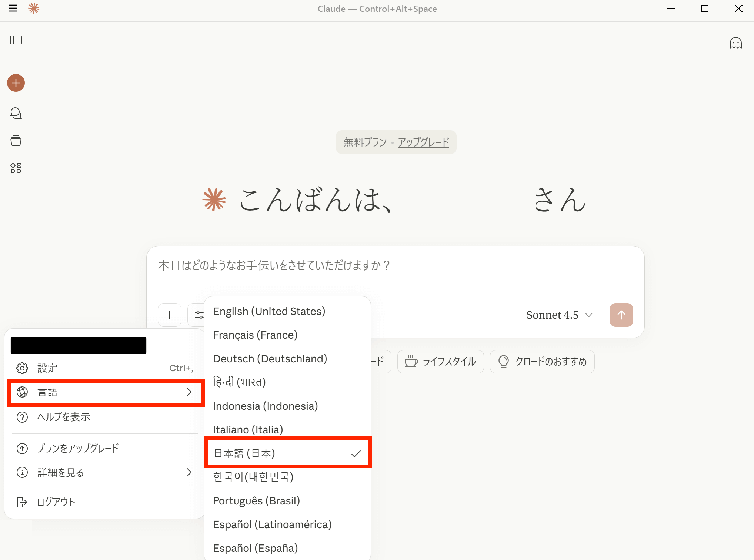Choose ログアウト in the menu
The image size is (754, 560).
pyautogui.click(x=56, y=502)
